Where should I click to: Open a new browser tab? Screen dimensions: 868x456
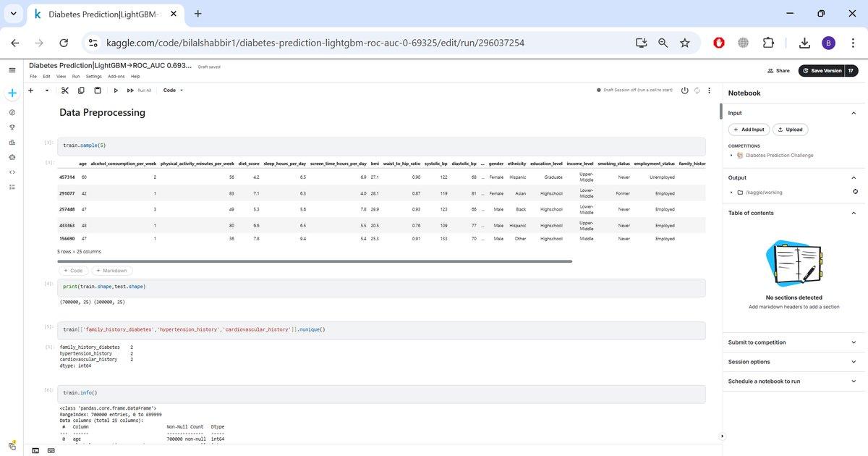pyautogui.click(x=198, y=14)
